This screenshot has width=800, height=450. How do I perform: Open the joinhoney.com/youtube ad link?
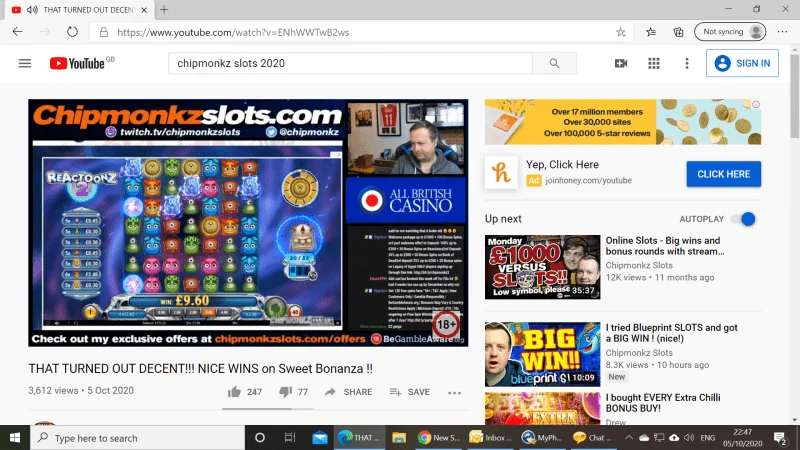click(588, 180)
